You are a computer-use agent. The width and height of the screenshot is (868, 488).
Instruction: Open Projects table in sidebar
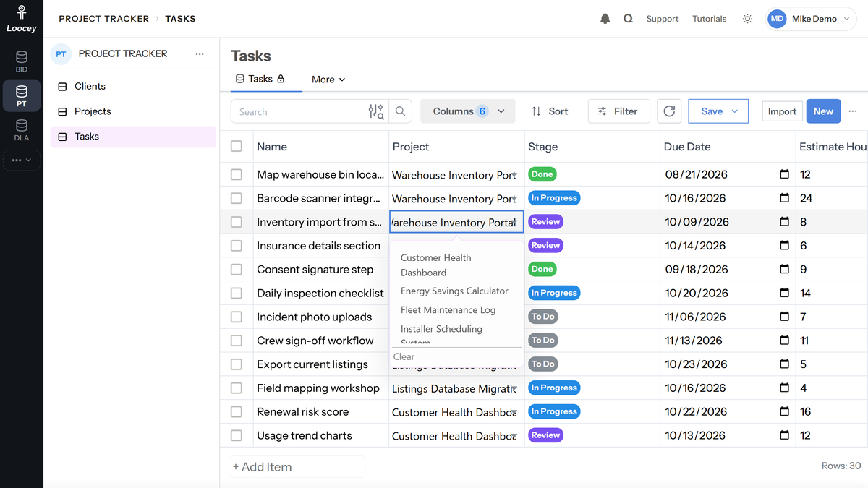tap(133, 111)
